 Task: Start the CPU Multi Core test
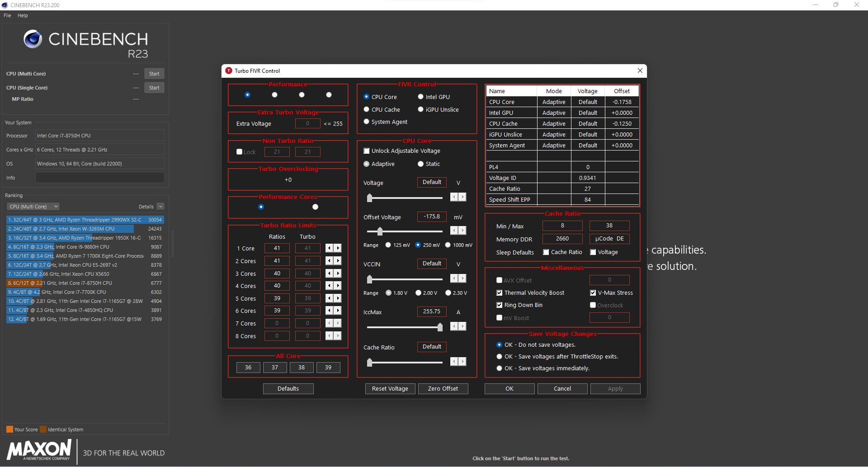click(154, 74)
